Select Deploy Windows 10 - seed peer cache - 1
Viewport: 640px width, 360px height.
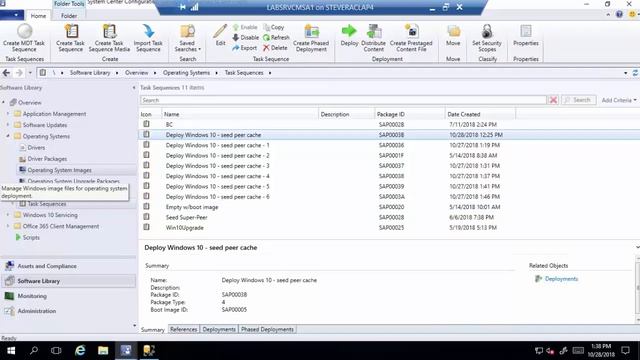pyautogui.click(x=389, y=145)
